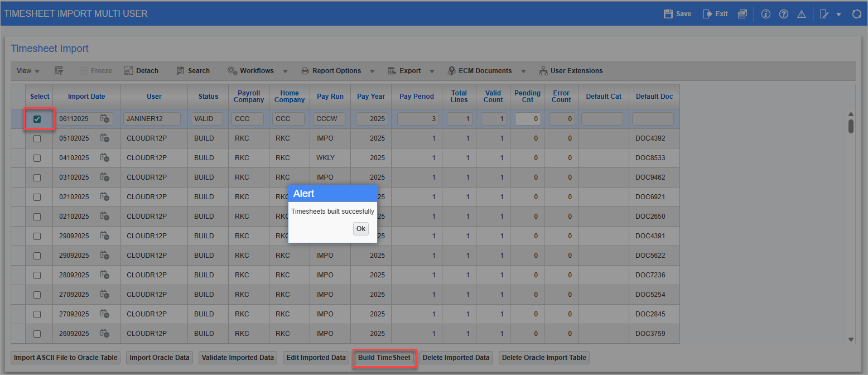
Task: Open the information icon in the title bar
Action: [x=765, y=14]
